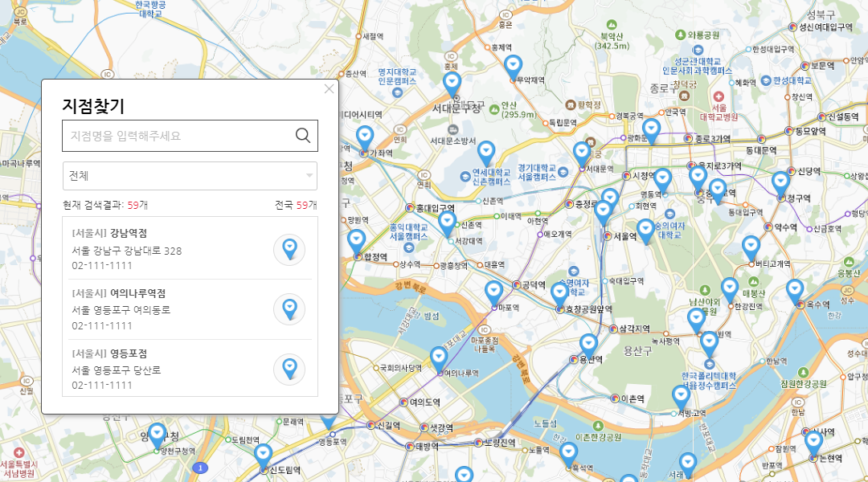This screenshot has width=868, height=482.
Task: Click the 홍대입구역 station label on map
Action: point(435,208)
